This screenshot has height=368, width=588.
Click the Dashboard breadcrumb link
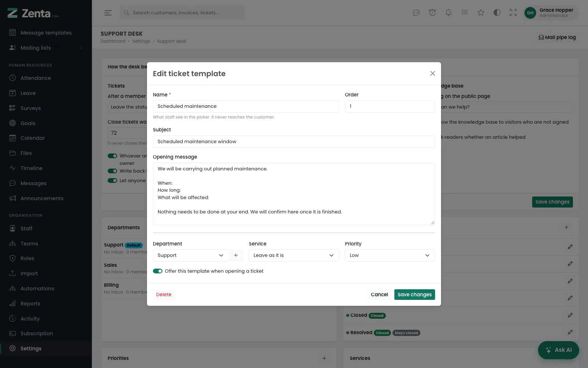pos(113,41)
